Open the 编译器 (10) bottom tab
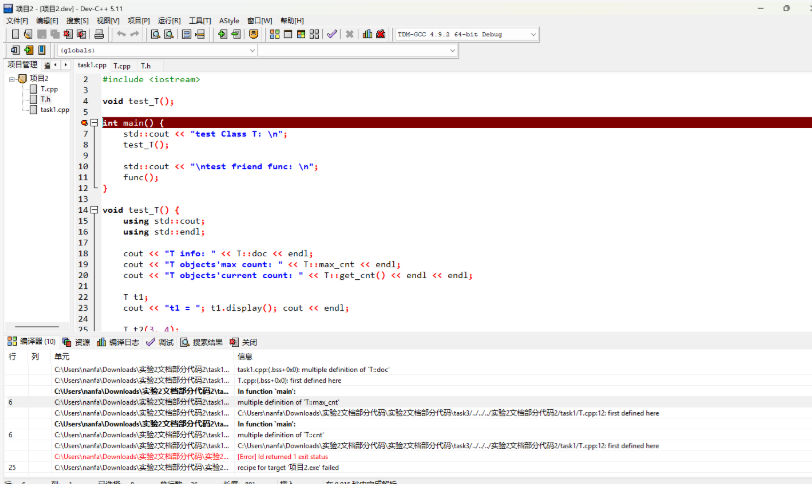 [32, 342]
